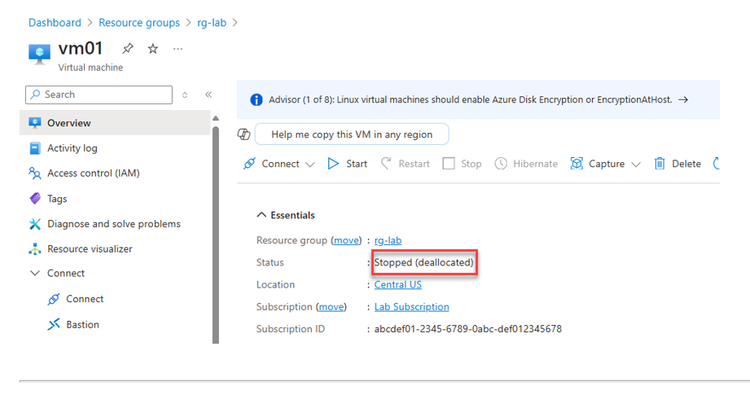Screen dimensions: 750x404
Task: Click the Copilot icon beside the copy VM suggestion
Action: click(244, 134)
